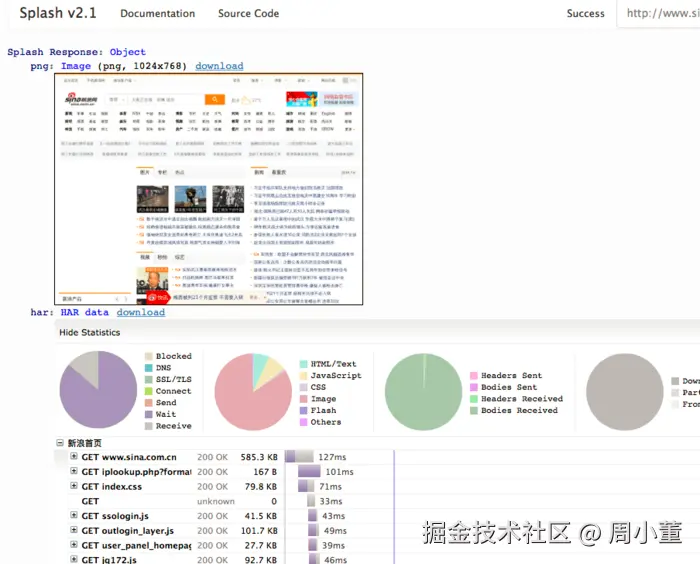
Task: Download the png image via link
Action: point(219,66)
